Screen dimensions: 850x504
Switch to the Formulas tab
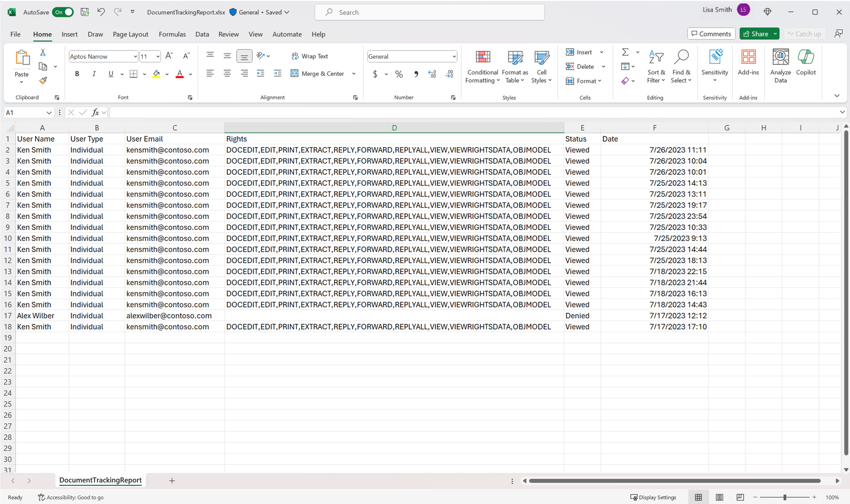coord(172,34)
